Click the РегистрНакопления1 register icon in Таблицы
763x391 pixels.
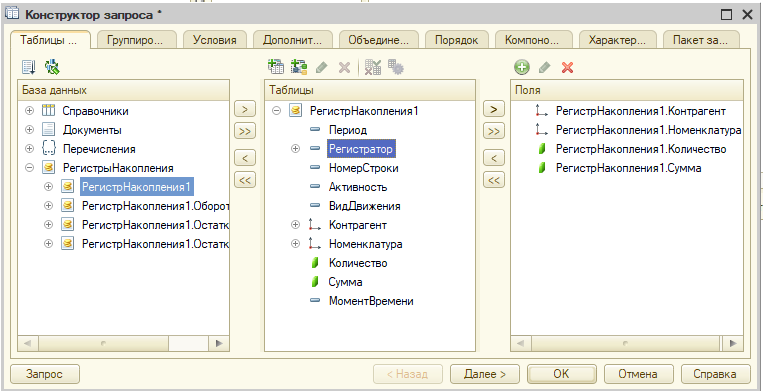tap(295, 111)
